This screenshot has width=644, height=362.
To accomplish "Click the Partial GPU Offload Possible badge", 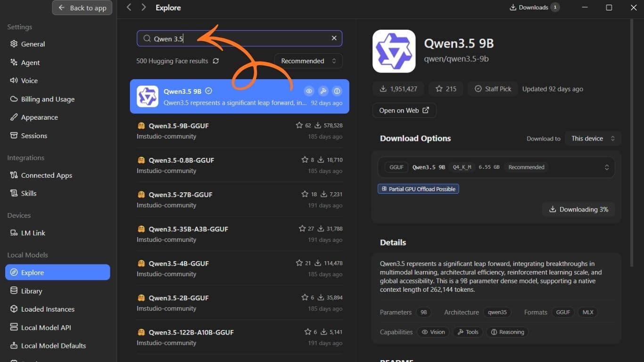I will tap(418, 189).
